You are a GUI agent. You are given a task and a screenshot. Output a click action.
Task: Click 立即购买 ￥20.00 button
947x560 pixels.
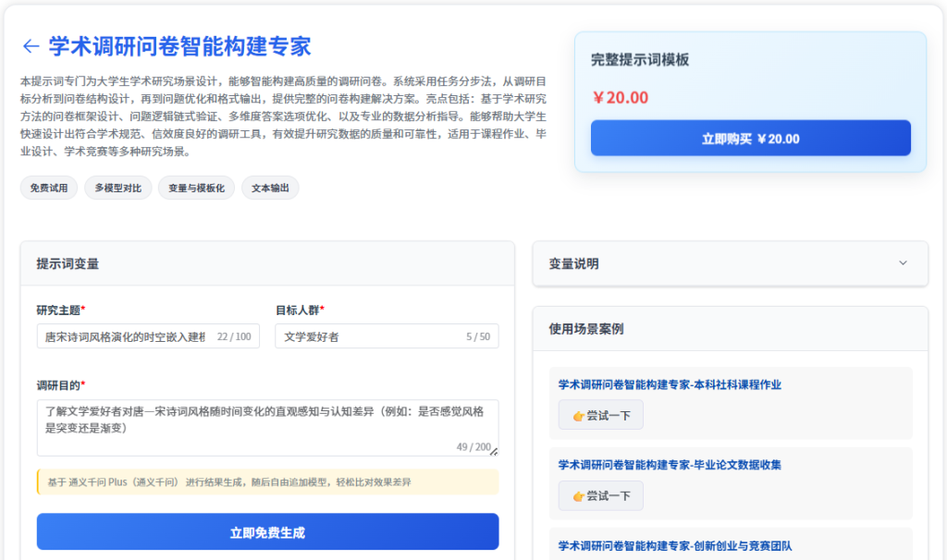pos(750,139)
